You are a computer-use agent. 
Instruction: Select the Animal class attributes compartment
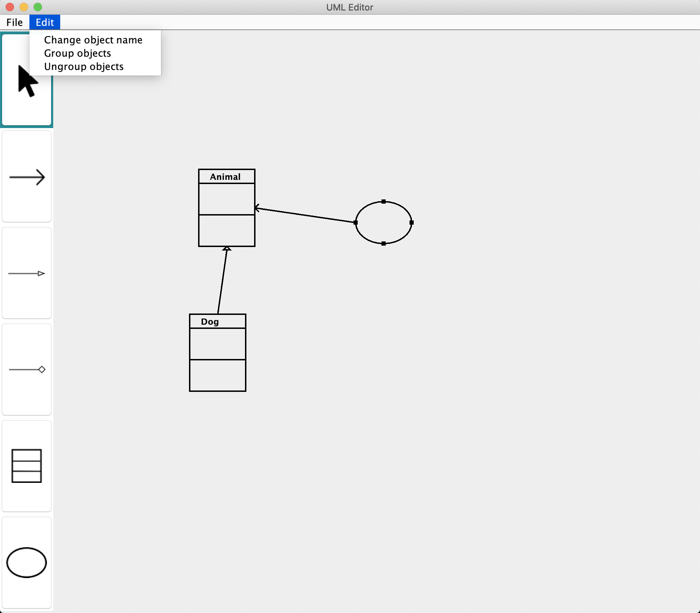point(227,199)
